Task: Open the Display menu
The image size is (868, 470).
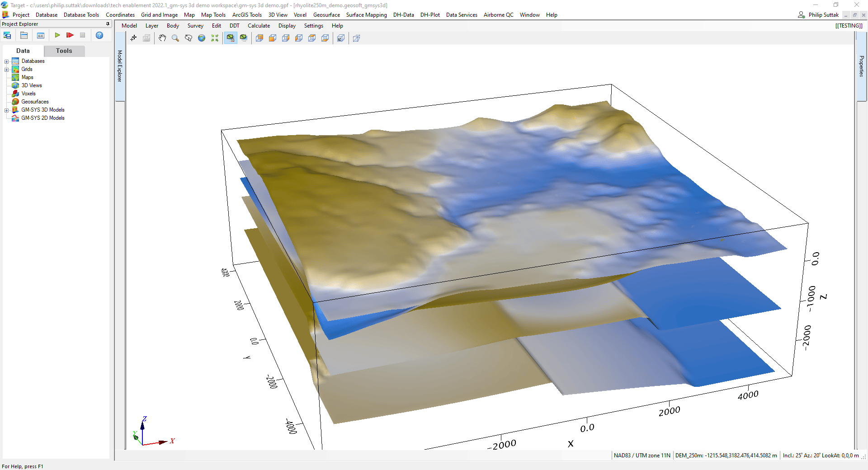Action: [287, 26]
